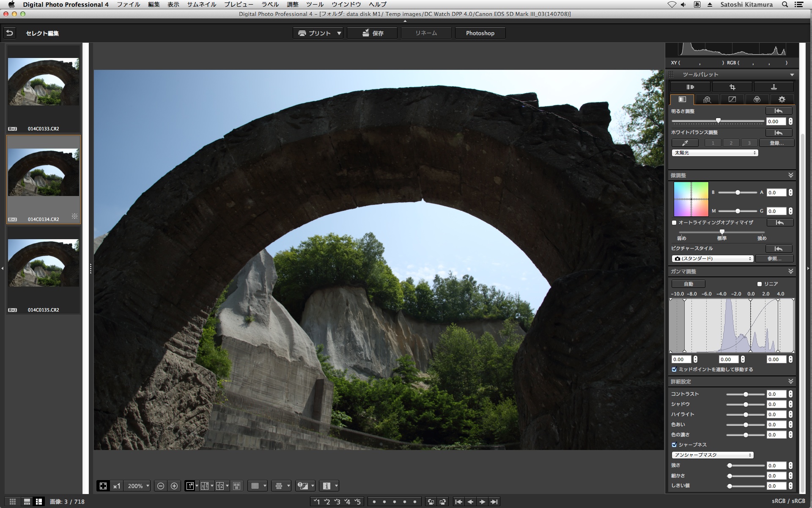Screen dimensions: 812x508
Task: Click the back arrow beside セレクト編集
Action: [10, 33]
